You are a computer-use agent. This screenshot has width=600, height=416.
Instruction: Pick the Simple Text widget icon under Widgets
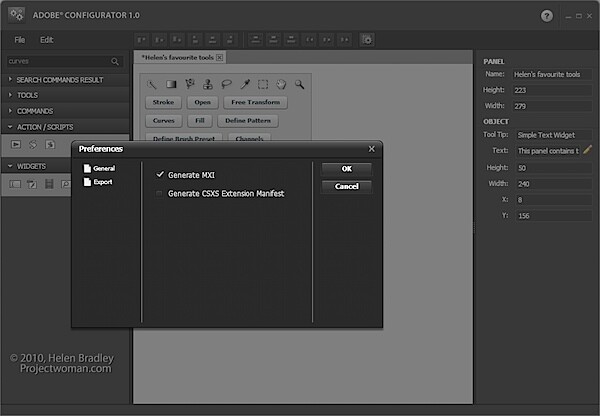pos(15,184)
